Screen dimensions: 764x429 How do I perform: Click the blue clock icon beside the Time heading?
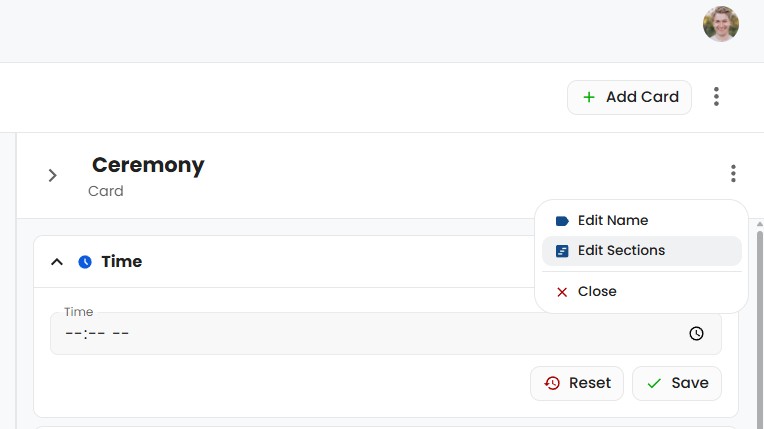pos(85,262)
